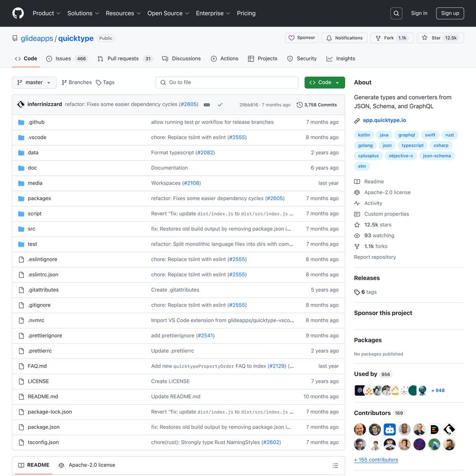Switch to the Actions tab
This screenshot has height=476, width=476.
225,59
